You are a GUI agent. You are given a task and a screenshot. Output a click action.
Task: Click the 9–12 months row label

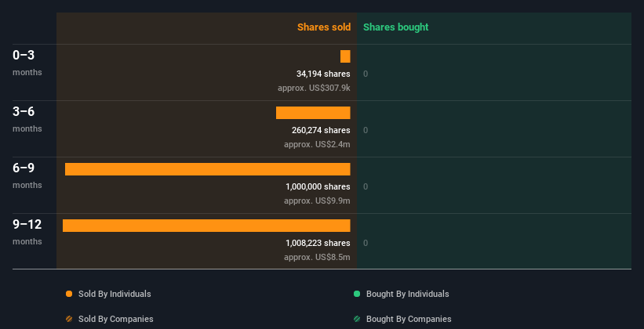[27, 232]
